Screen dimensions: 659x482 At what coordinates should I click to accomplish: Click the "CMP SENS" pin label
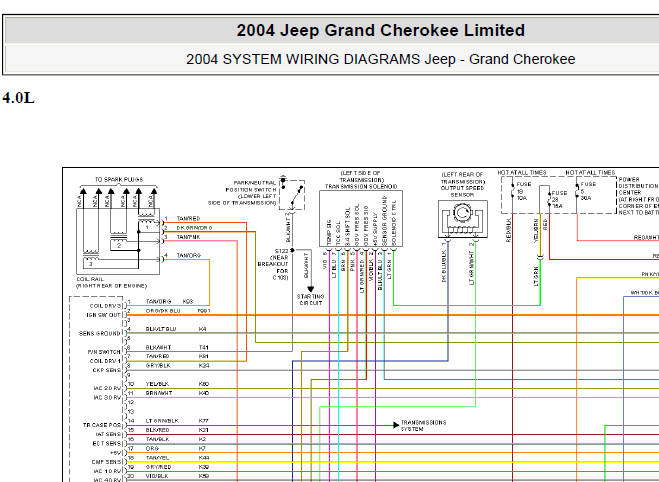(106, 462)
